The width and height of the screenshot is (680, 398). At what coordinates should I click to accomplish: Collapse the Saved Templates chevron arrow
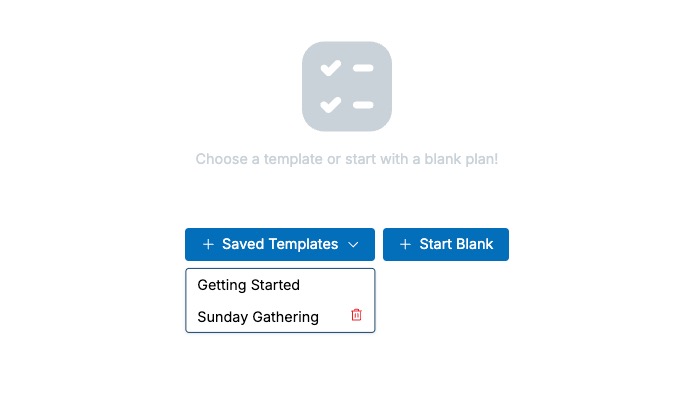(x=353, y=245)
